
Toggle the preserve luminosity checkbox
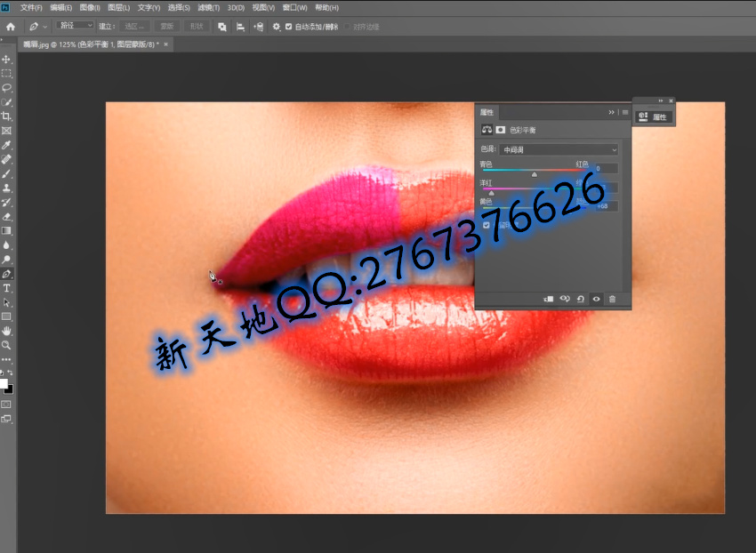pos(487,226)
